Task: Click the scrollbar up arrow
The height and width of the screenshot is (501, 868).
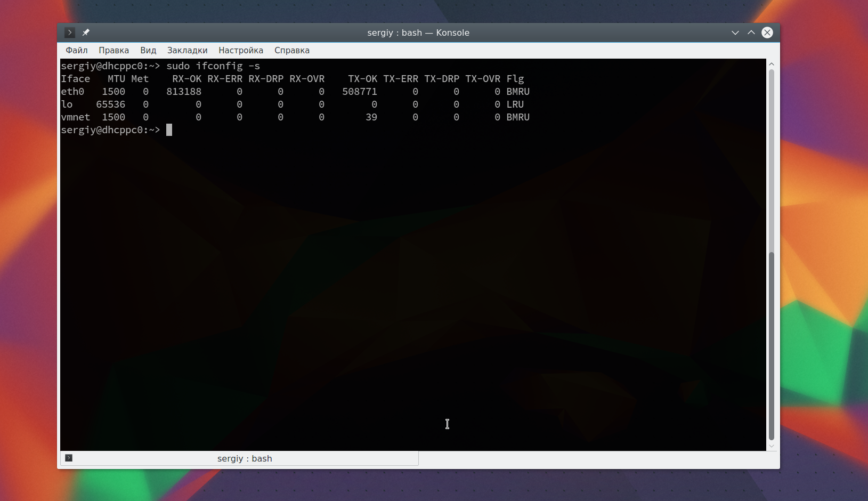Action: 772,64
